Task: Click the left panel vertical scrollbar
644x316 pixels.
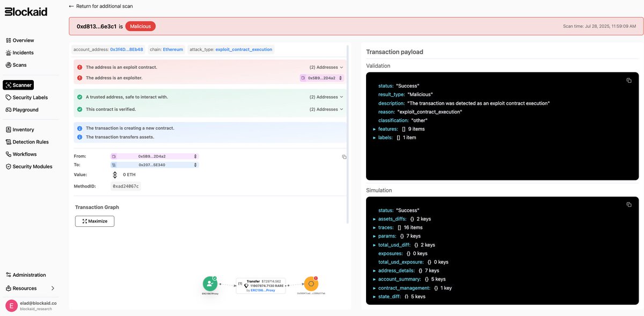Action: (x=348, y=134)
